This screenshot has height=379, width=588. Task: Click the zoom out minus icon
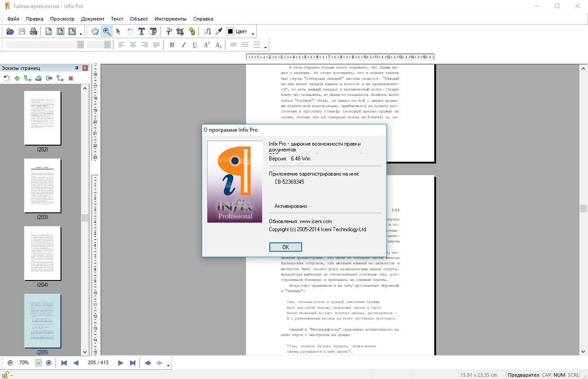click(x=10, y=363)
